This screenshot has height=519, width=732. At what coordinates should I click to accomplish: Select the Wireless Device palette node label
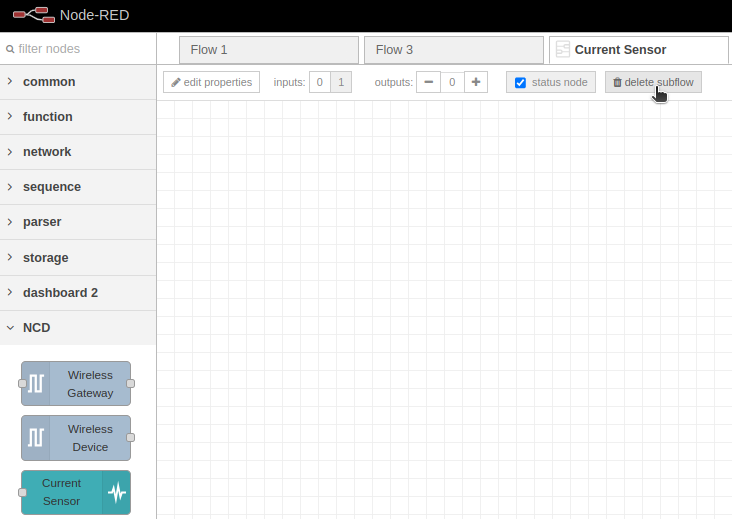pos(90,438)
